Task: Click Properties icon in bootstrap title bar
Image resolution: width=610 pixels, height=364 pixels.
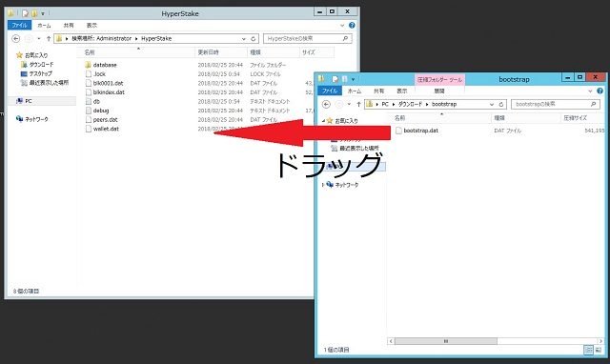Action: point(335,79)
